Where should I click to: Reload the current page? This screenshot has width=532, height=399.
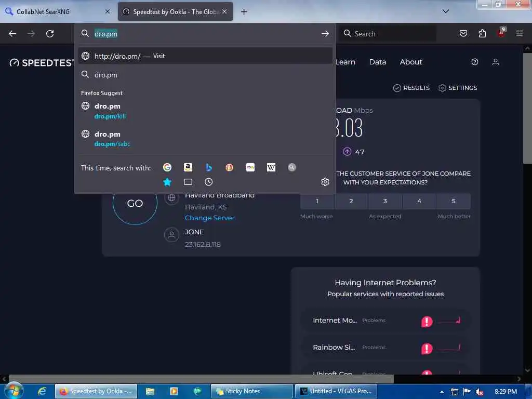pyautogui.click(x=50, y=34)
